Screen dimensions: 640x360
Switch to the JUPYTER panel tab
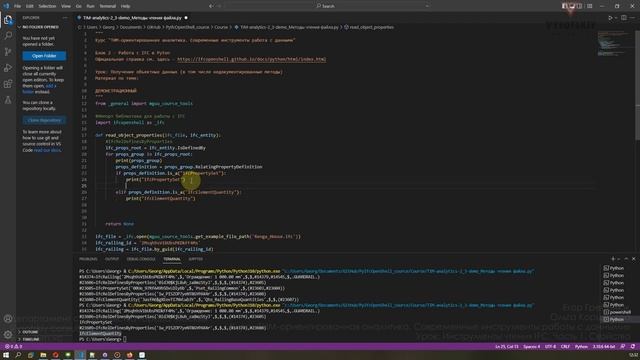coord(196,259)
